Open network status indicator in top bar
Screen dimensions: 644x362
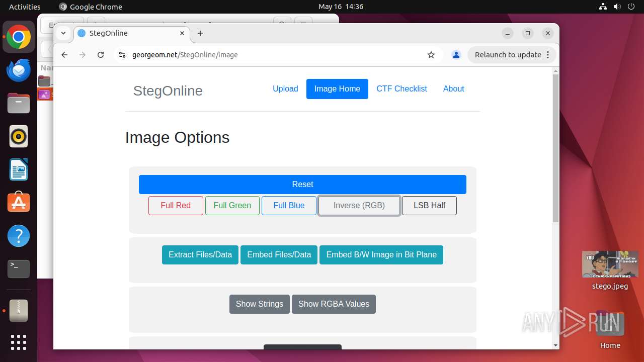[x=603, y=7]
